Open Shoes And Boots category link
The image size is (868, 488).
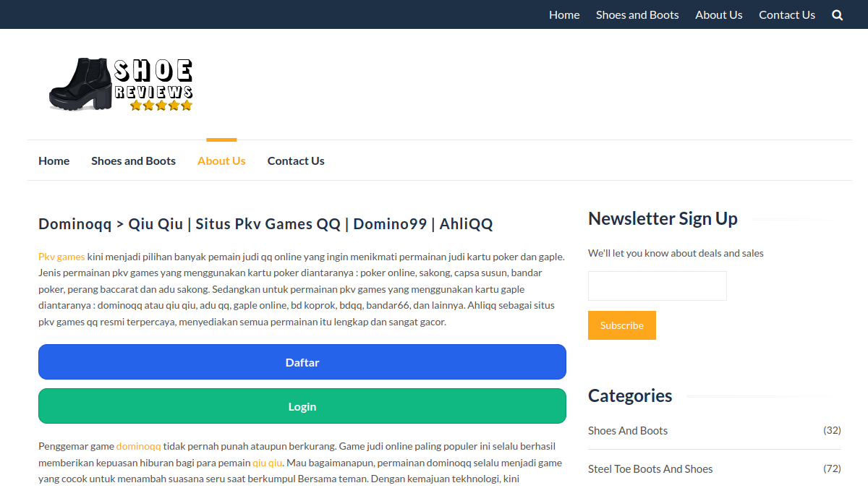pos(628,431)
